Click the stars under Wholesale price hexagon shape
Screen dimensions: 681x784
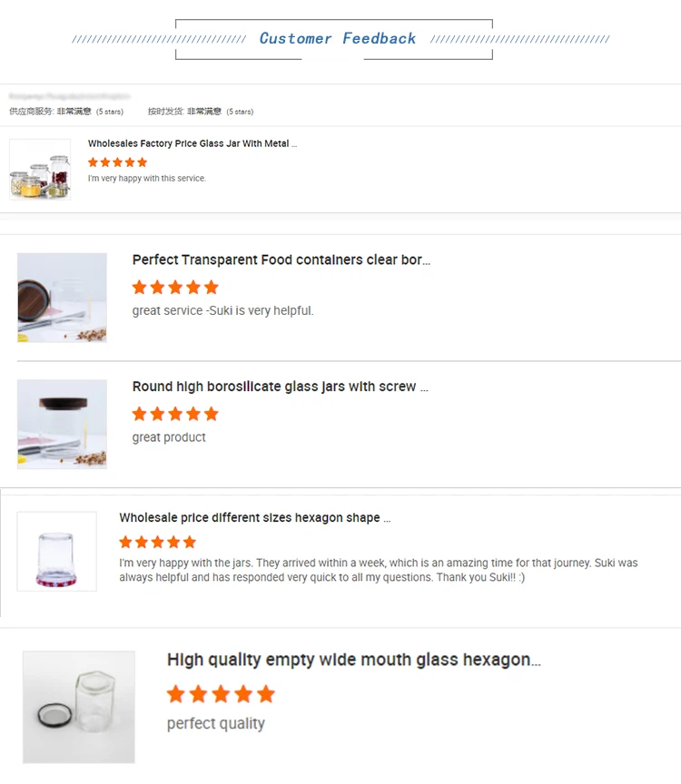(x=157, y=543)
